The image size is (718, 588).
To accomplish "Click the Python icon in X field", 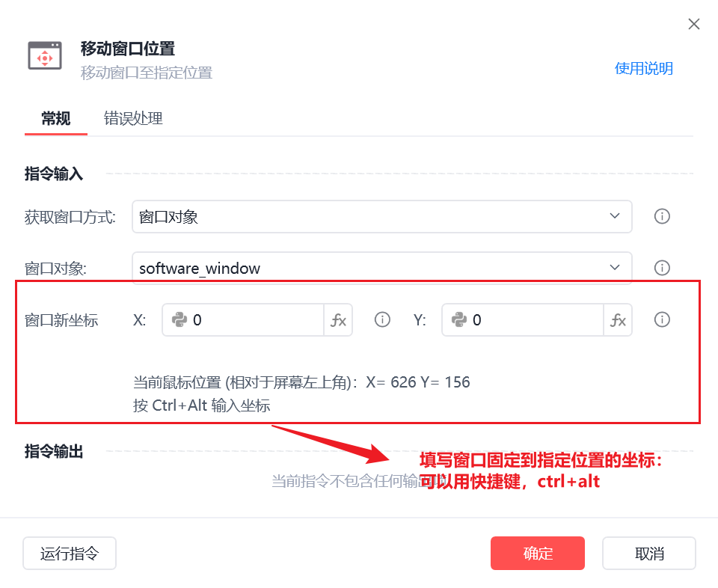I will pyautogui.click(x=179, y=319).
